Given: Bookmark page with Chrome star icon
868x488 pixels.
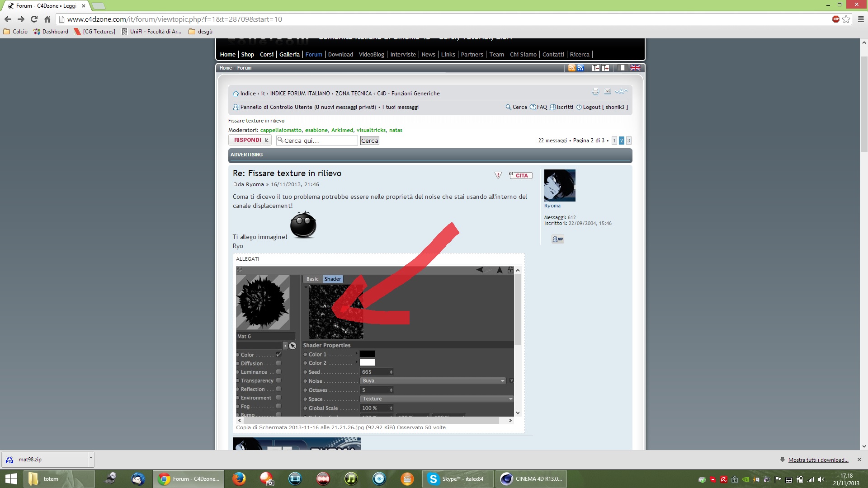Looking at the screenshot, I should point(846,19).
